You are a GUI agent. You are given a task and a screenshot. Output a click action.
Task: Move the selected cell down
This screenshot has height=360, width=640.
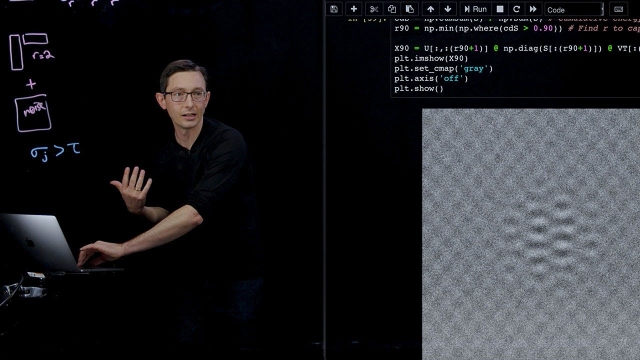[x=448, y=9]
